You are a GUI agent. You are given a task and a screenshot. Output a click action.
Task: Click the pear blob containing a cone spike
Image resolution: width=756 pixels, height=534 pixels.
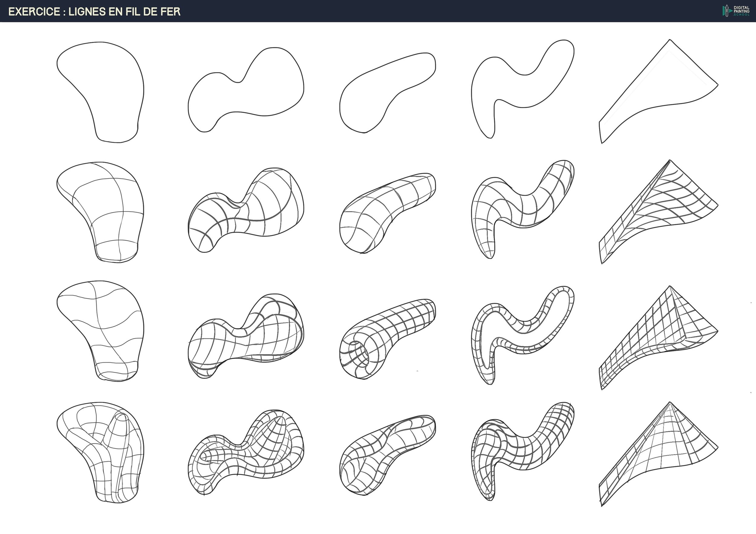pyautogui.click(x=105, y=451)
